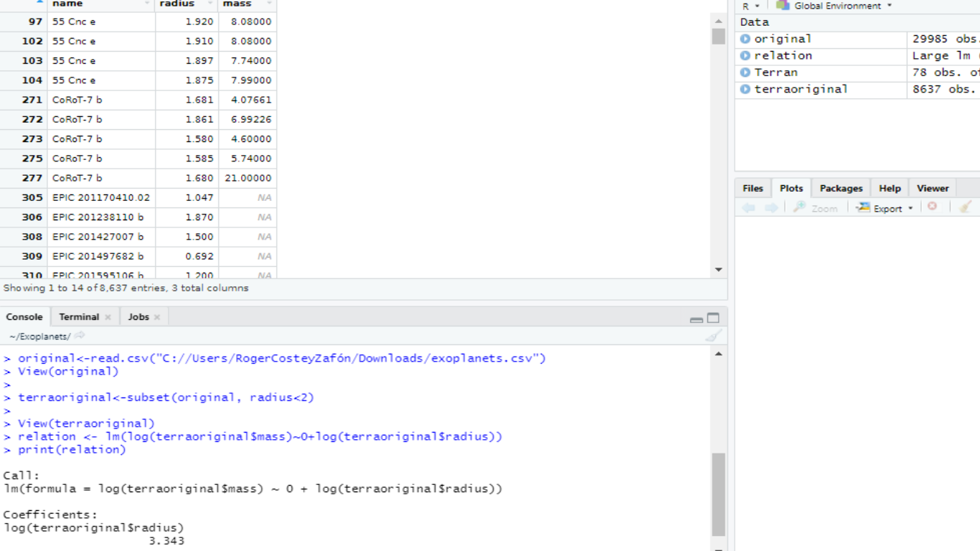Expand the 'relation' lm object
Screen dimensions: 980x551
pos(745,55)
